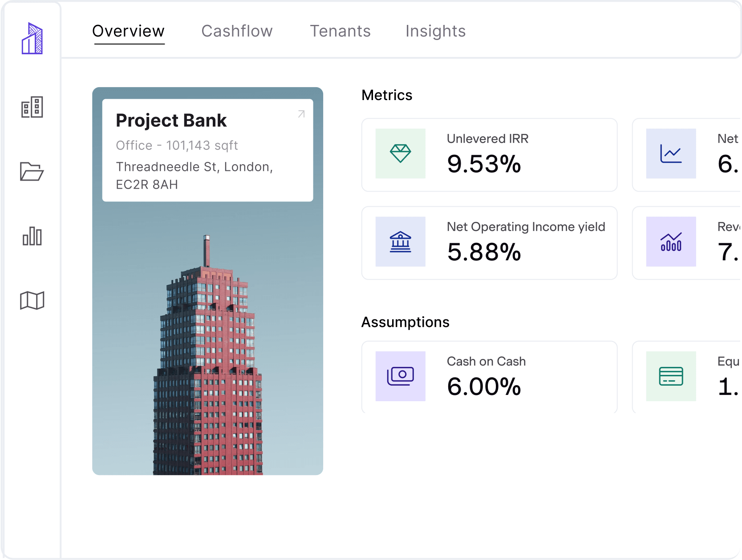Click the diamond icon beside Unlevered IRR
This screenshot has width=742, height=560.
coord(400,154)
